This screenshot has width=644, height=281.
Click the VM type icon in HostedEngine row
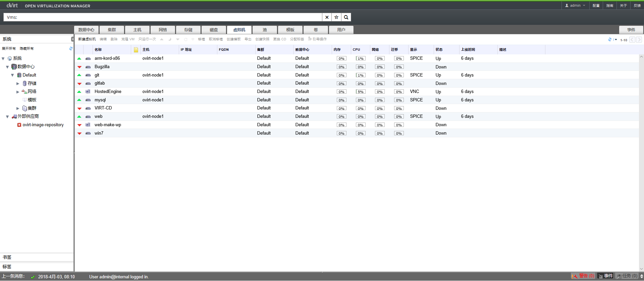coord(88,92)
